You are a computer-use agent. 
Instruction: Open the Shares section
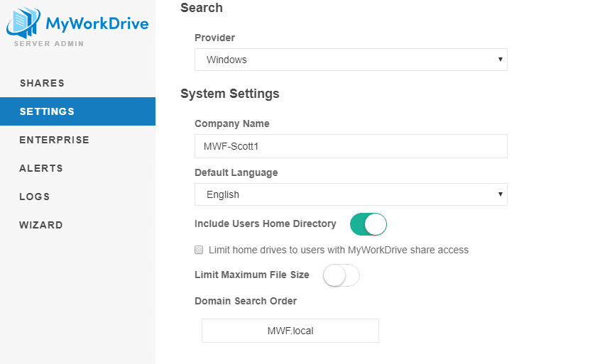[42, 83]
